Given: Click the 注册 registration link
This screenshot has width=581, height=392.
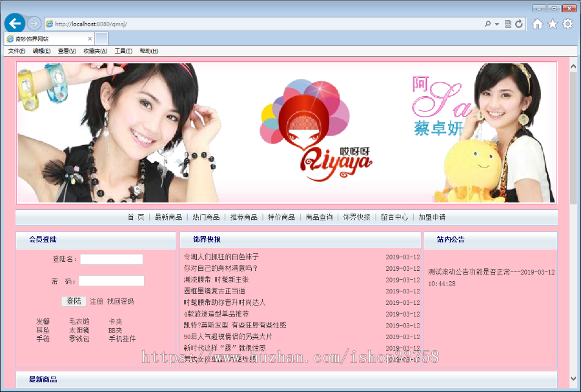Looking at the screenshot, I should (96, 302).
